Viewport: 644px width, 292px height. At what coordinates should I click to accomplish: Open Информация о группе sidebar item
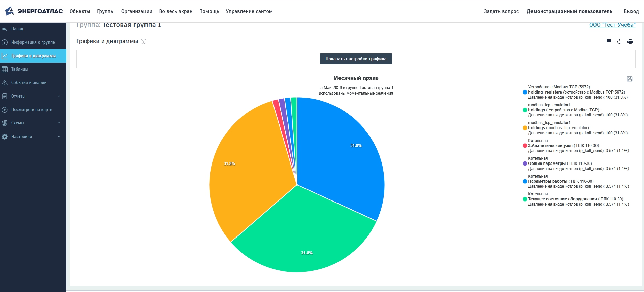point(33,42)
